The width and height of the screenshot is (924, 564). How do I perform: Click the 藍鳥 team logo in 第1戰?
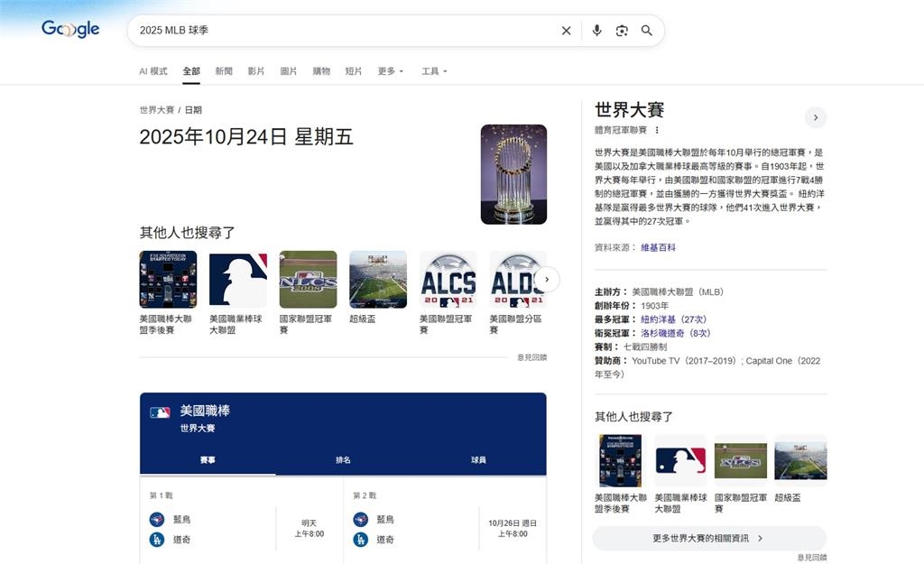pos(155,519)
